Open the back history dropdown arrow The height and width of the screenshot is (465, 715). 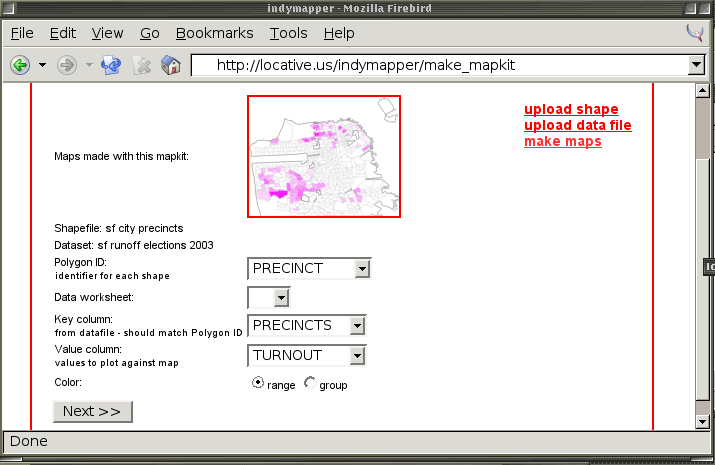tap(42, 65)
